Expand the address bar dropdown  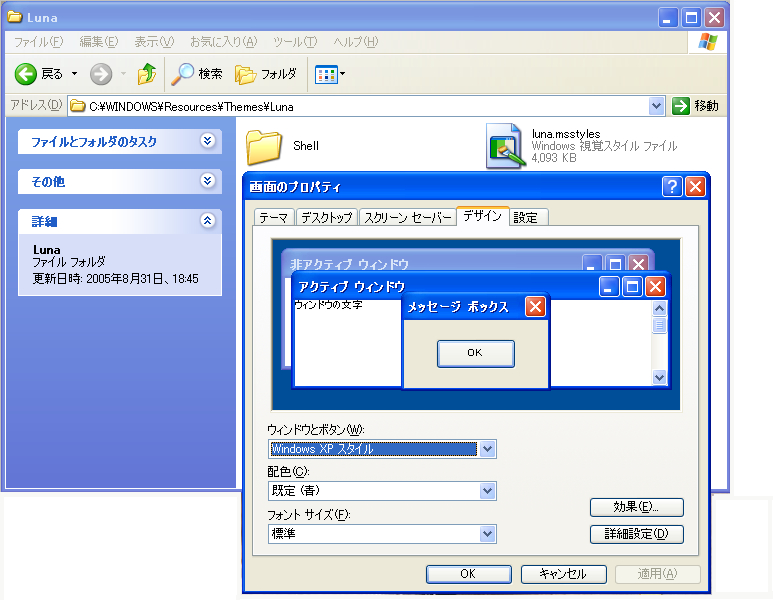click(x=656, y=106)
